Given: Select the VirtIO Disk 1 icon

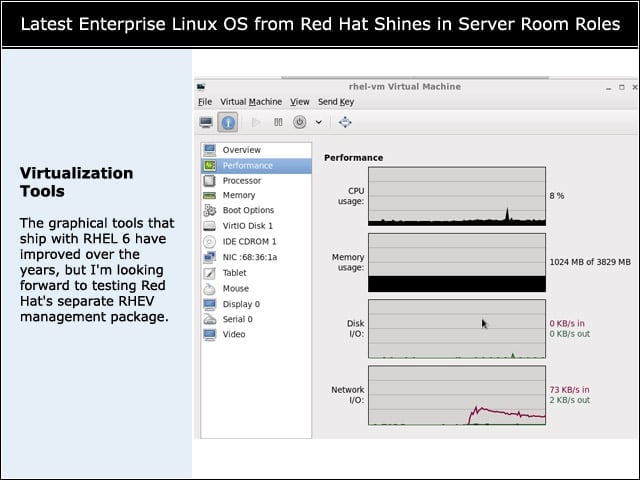Looking at the screenshot, I should coord(209,226).
